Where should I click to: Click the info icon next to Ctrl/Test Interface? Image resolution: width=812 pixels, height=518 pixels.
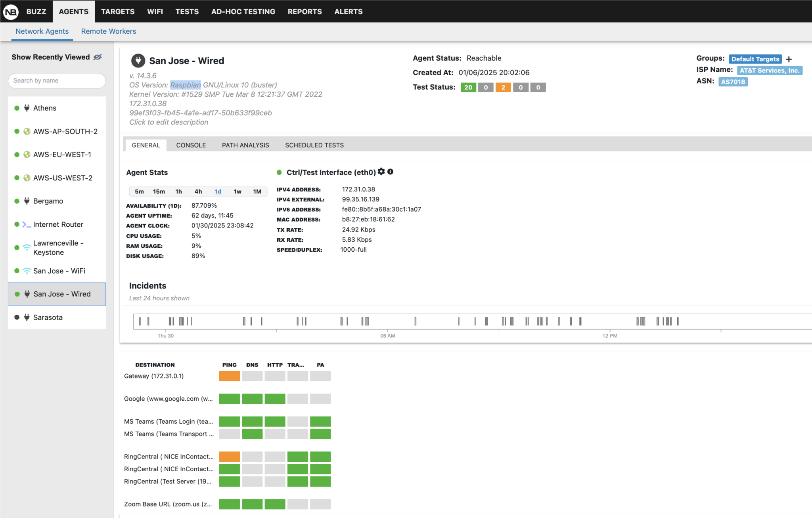tap(391, 172)
